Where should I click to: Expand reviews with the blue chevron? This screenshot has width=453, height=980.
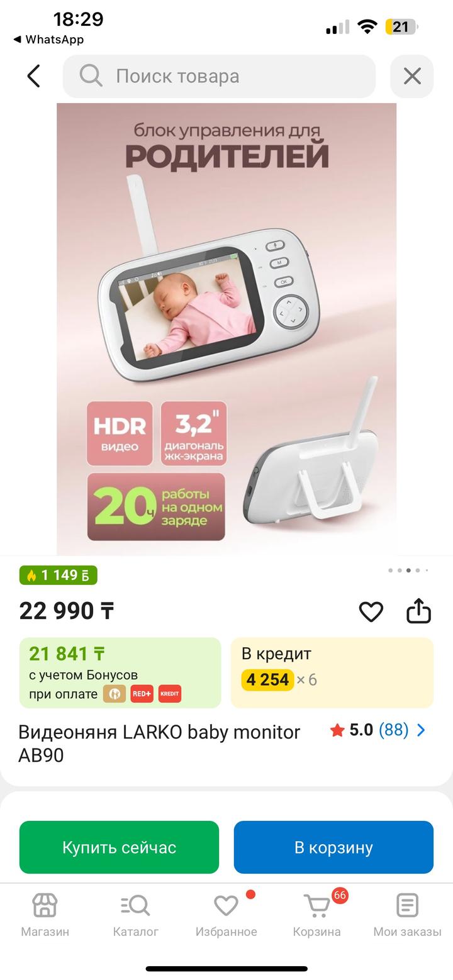tap(422, 730)
